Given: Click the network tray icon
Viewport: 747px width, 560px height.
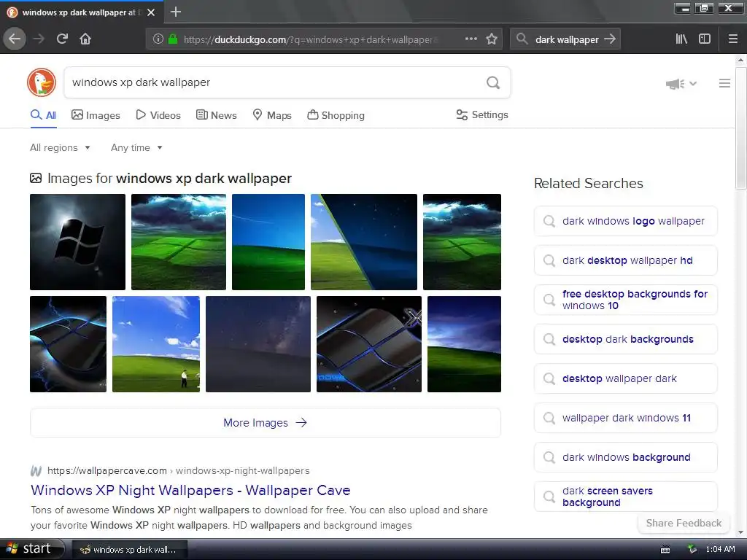Looking at the screenshot, I should pos(692,550).
